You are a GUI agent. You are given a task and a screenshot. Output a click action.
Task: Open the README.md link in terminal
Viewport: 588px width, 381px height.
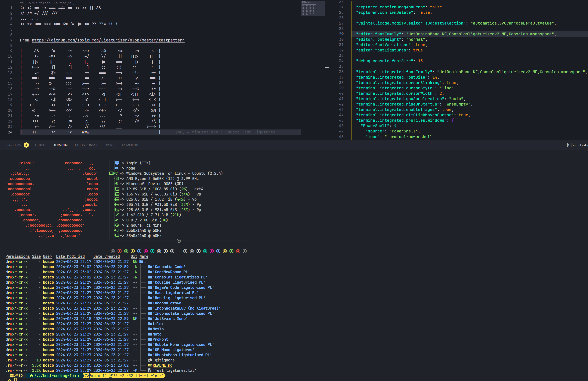click(x=162, y=365)
